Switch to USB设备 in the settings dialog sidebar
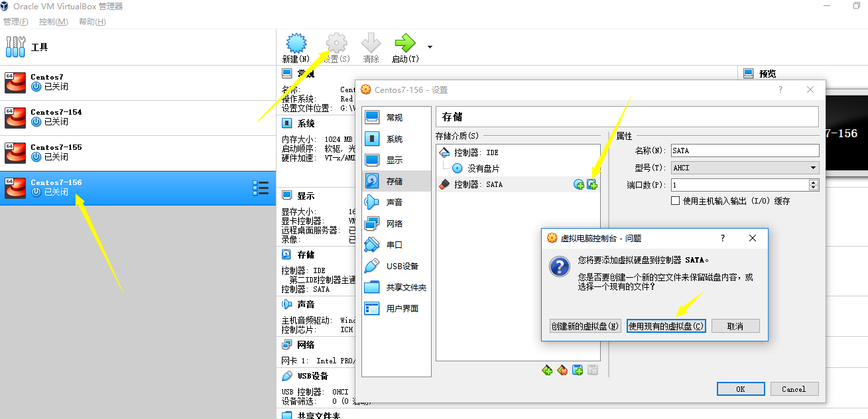868x419 pixels. (x=396, y=266)
